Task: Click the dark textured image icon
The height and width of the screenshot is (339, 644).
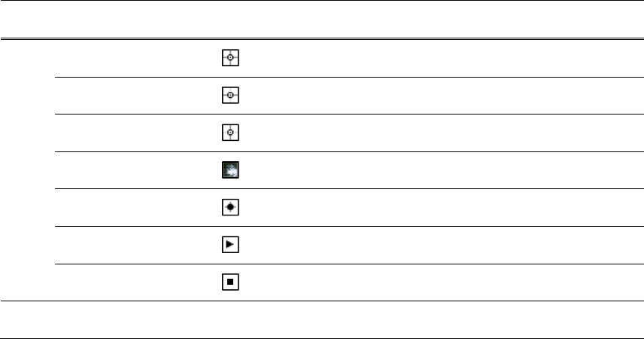Action: [x=231, y=171]
